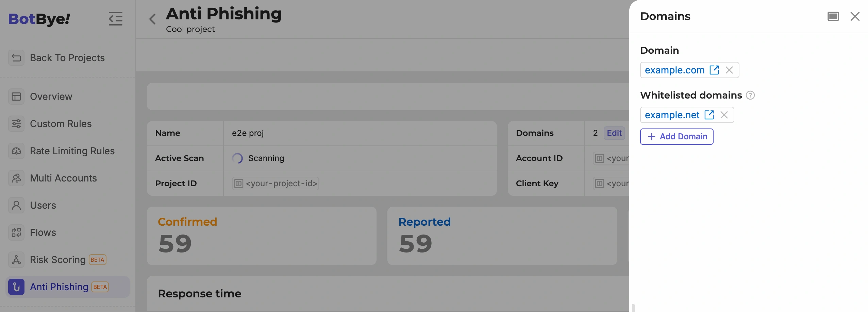The height and width of the screenshot is (312, 868).
Task: Click the Users person icon
Action: point(16,205)
